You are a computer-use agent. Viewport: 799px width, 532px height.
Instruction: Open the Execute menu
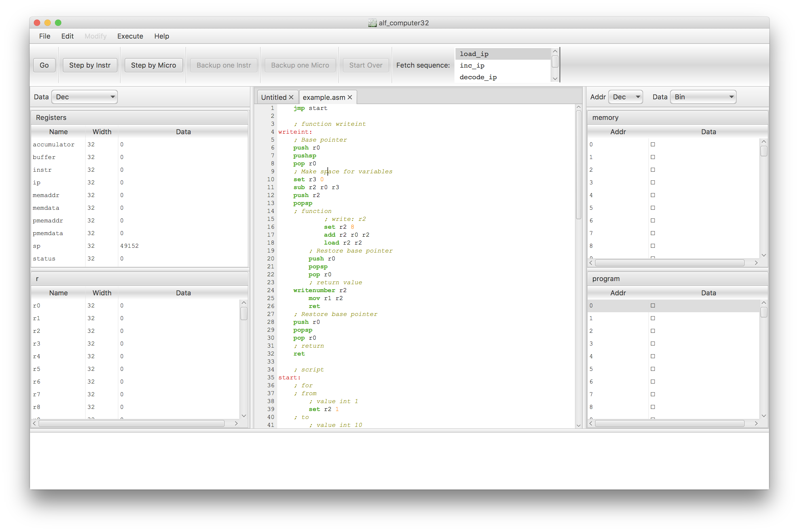coord(130,36)
